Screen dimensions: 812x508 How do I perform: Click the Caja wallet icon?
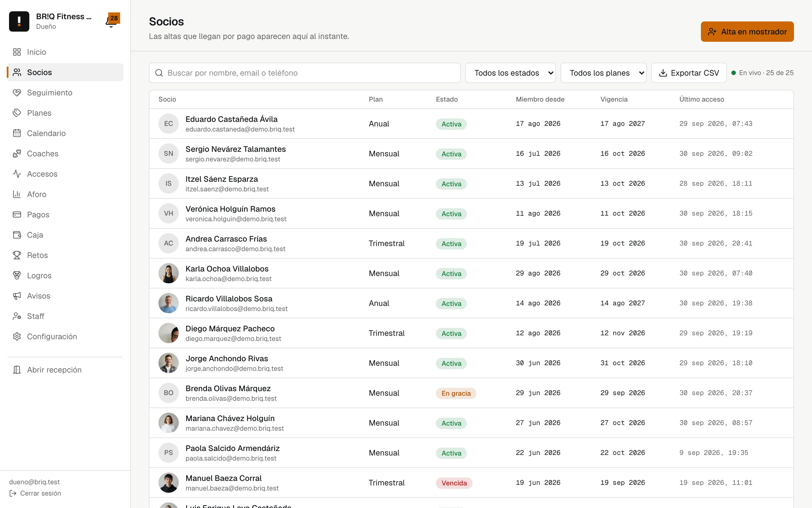click(17, 235)
